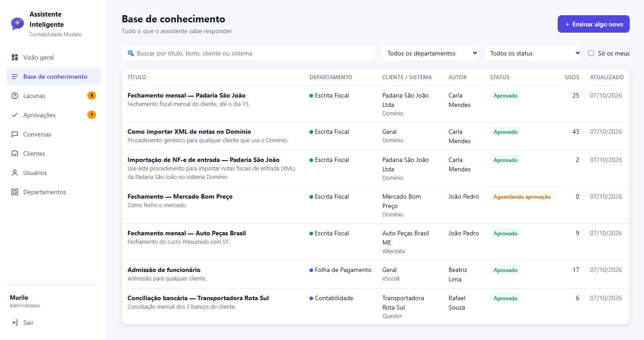Open the Lacunas menu item

tap(53, 96)
